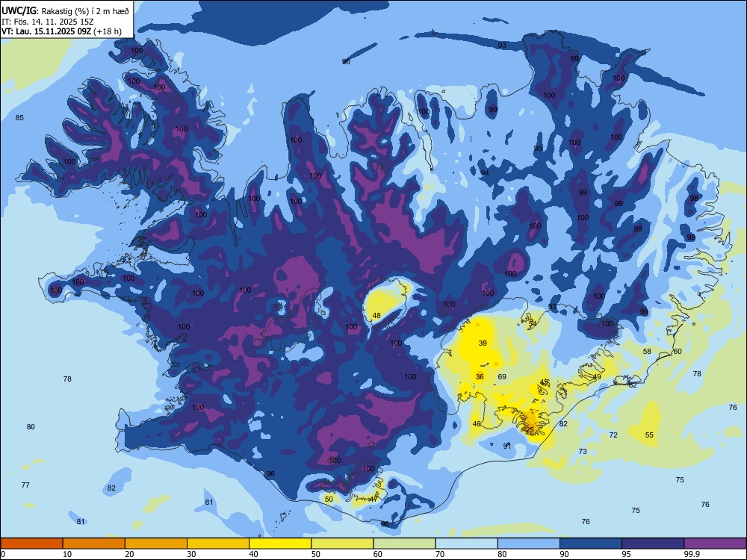
Task: Click the humidity value '94' on the map
Action: [485, 172]
